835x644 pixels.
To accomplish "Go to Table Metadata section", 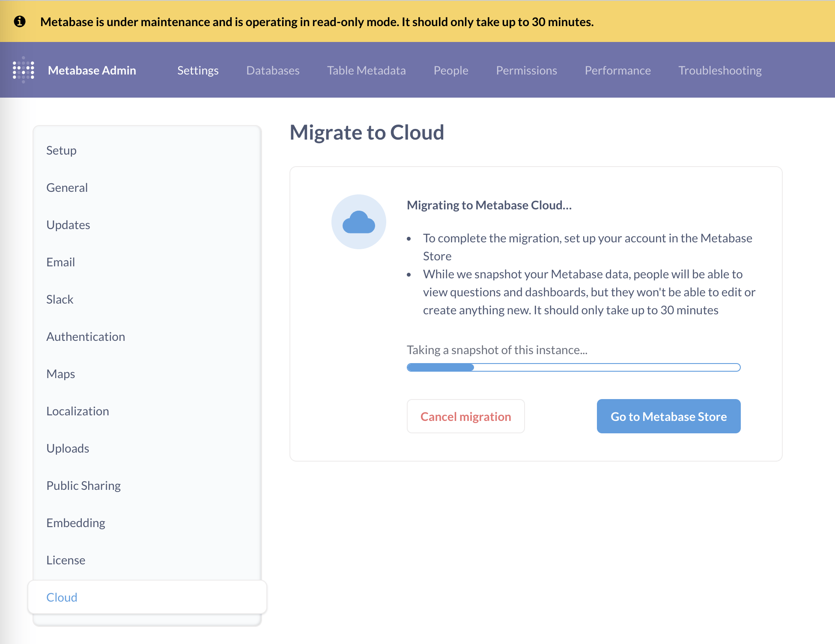I will [366, 70].
